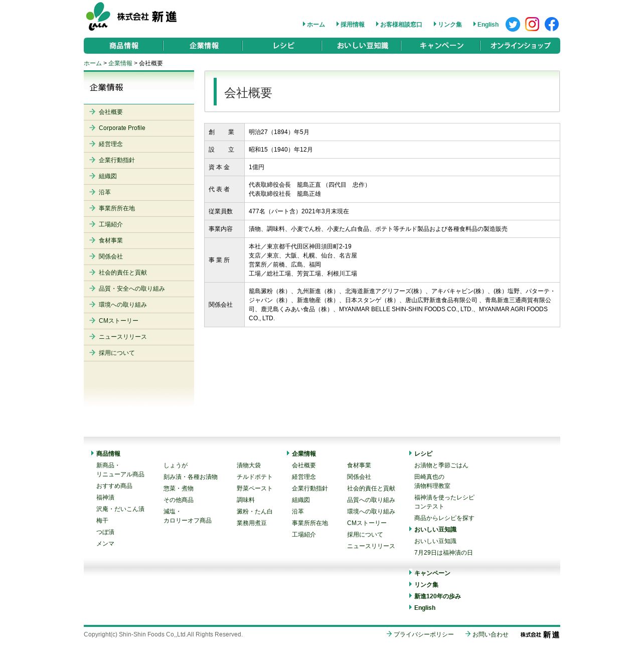644x648 pixels.
Task: Open footer 沢庵・だいこん漬 link
Action: click(x=120, y=509)
